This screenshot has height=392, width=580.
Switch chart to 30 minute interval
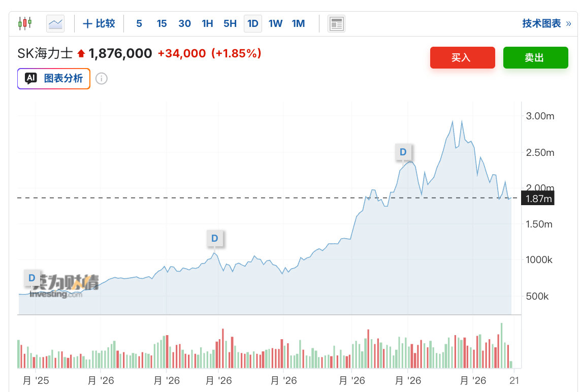coord(184,24)
